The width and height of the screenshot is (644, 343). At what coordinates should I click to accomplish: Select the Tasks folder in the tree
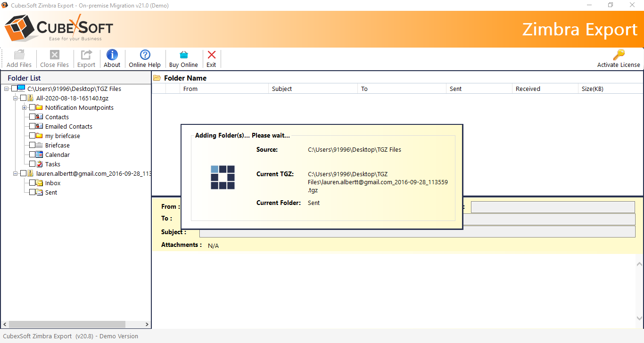(x=52, y=163)
